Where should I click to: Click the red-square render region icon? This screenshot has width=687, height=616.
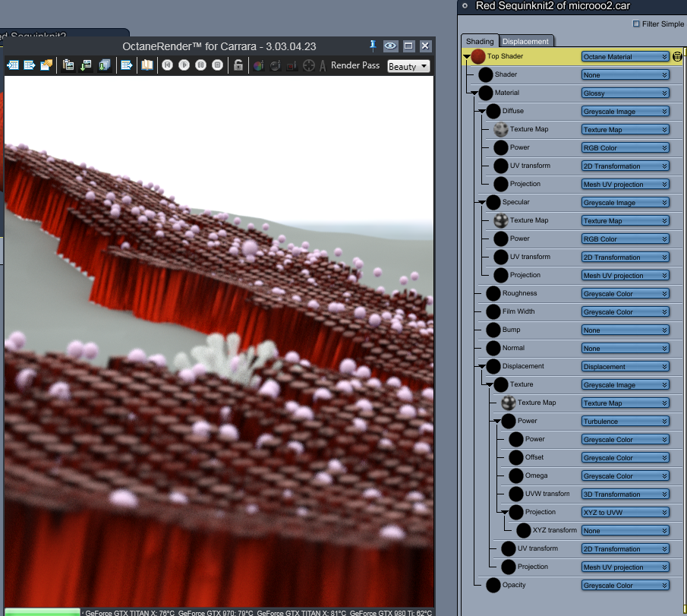click(x=292, y=66)
